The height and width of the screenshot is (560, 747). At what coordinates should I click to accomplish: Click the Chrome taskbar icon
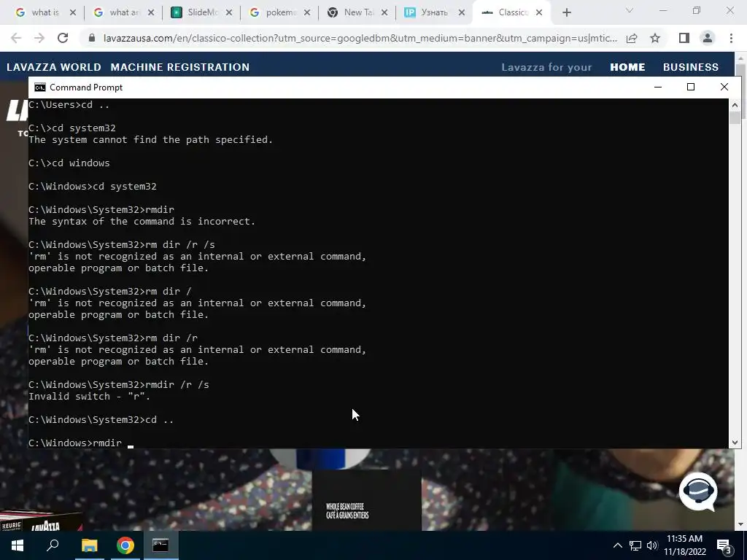tap(125, 545)
